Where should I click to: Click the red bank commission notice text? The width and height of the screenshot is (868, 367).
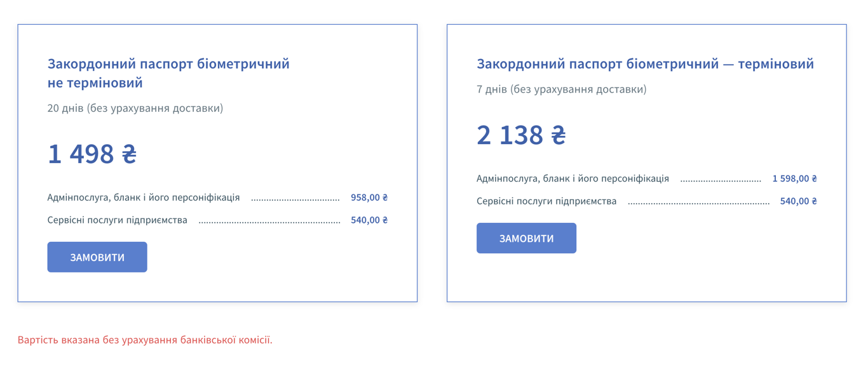[144, 340]
